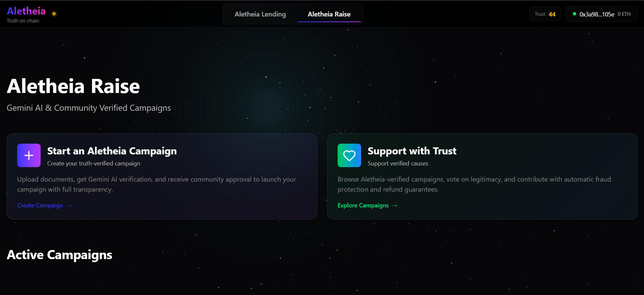Click the arrow next to Create Campaign
The width and height of the screenshot is (644, 295).
69,205
